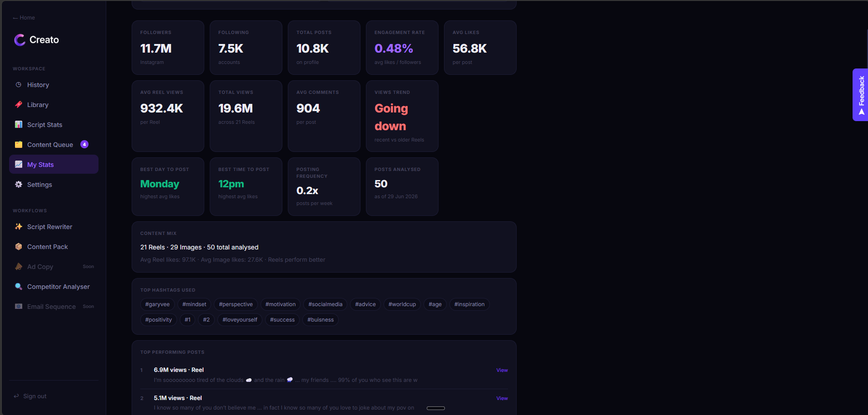This screenshot has height=415, width=868.
Task: Click the #garyvee hashtag chip
Action: (x=158, y=304)
